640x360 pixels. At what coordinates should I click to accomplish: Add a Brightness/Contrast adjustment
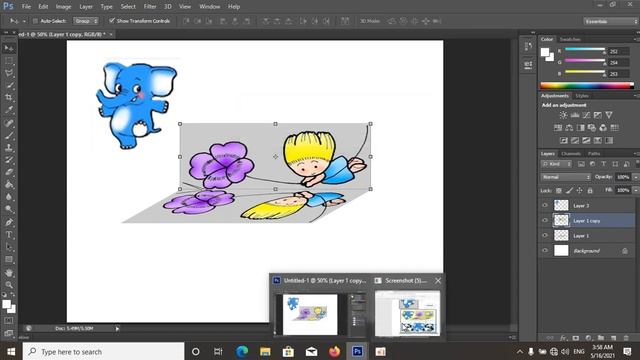pyautogui.click(x=563, y=115)
